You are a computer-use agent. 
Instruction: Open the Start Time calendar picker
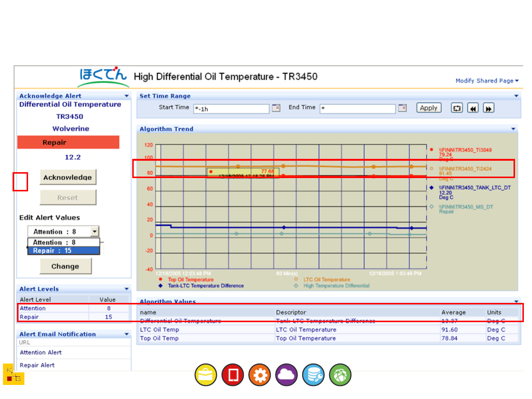276,108
